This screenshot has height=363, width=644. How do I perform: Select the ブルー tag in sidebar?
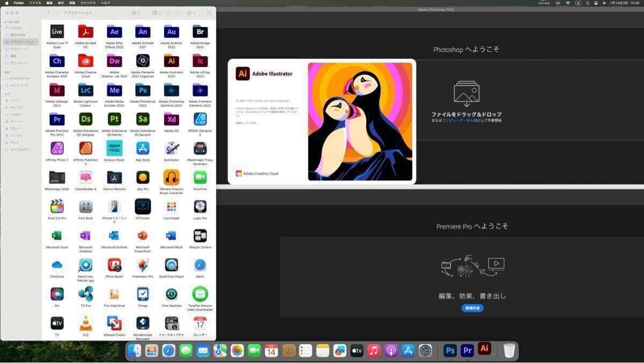coord(20,128)
